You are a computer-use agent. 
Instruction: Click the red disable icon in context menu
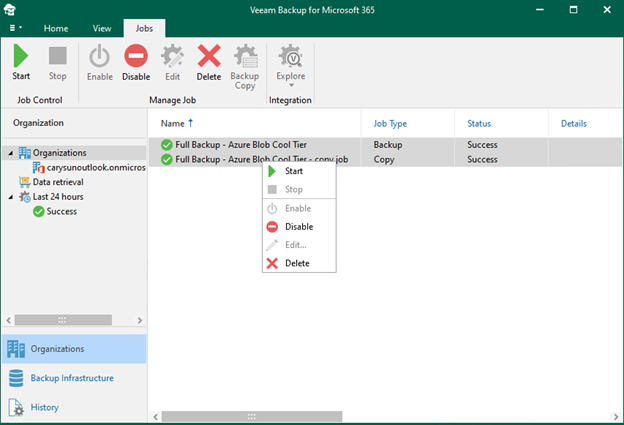[272, 226]
